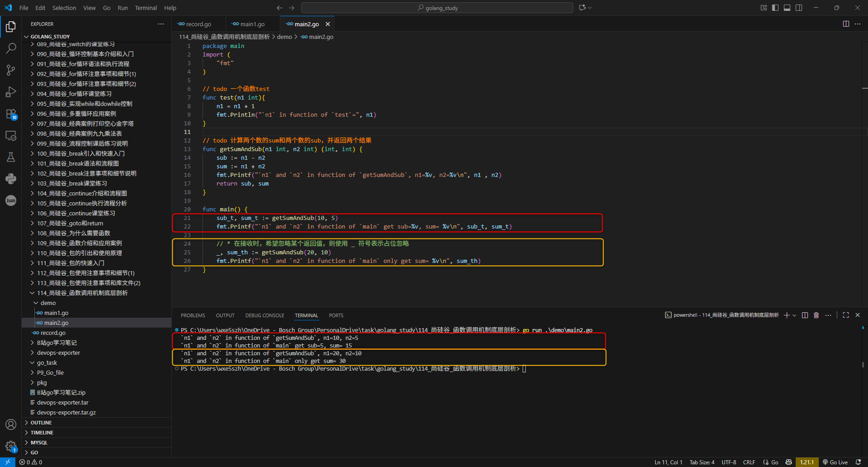Viewport: 868px width, 467px height.
Task: Open the Source Control view icon
Action: 11,70
